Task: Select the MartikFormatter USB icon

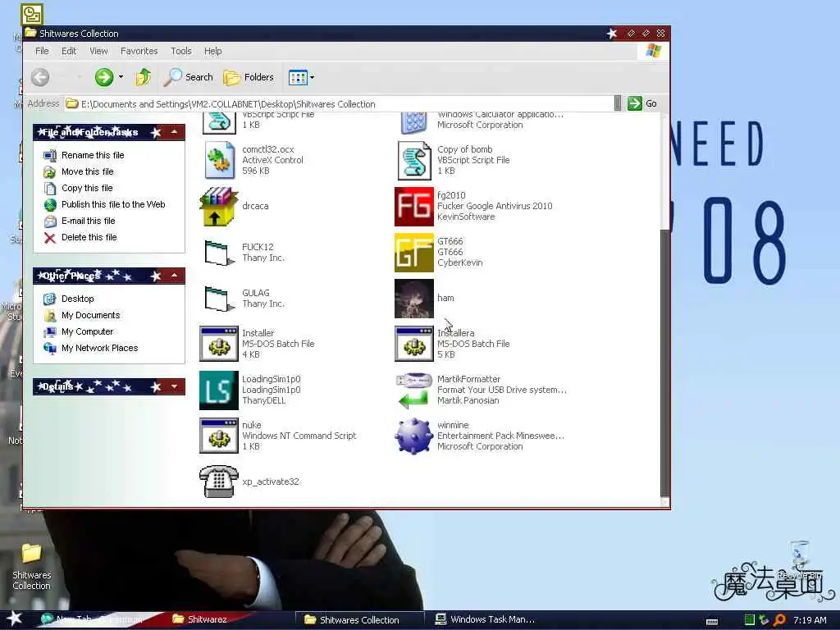Action: (414, 390)
